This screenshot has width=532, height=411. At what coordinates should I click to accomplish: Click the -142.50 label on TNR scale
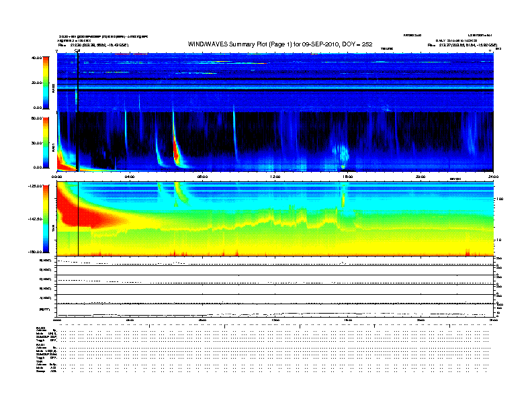coord(35,219)
